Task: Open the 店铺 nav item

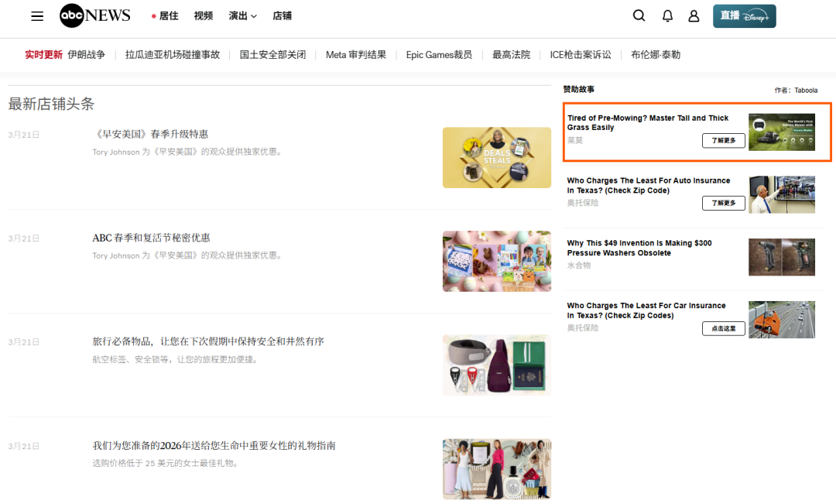Action: [x=283, y=16]
